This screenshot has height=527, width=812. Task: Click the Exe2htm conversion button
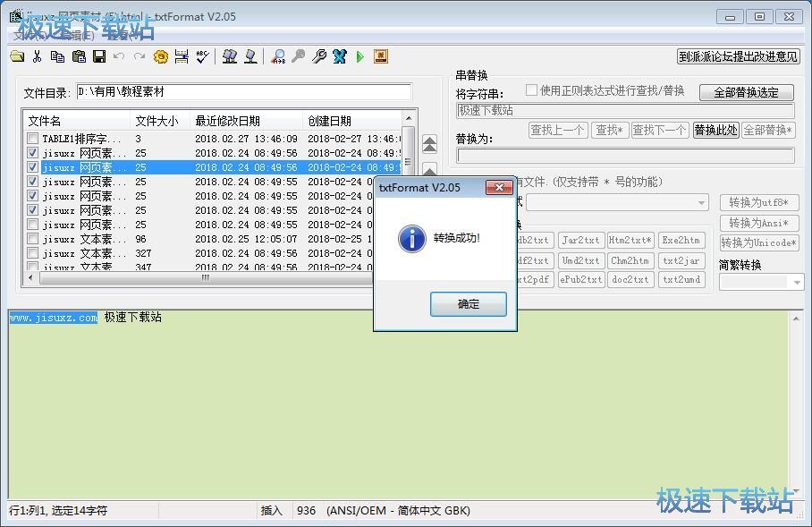[x=681, y=241]
